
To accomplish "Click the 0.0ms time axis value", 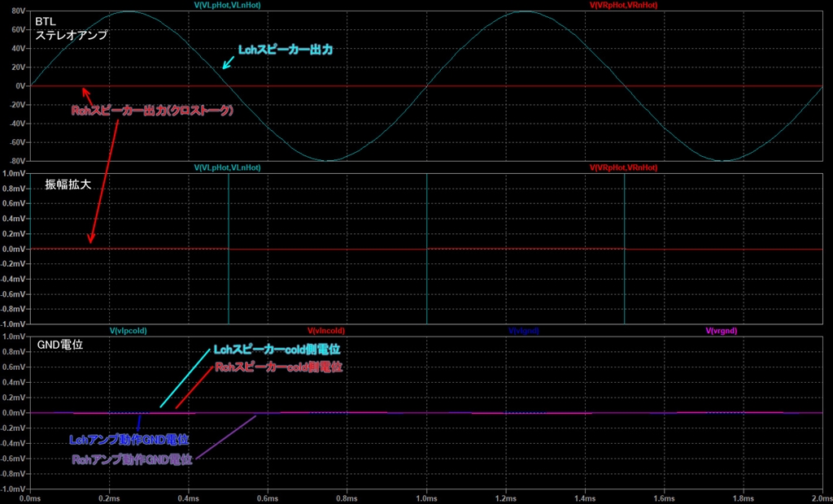I will pyautogui.click(x=30, y=498).
